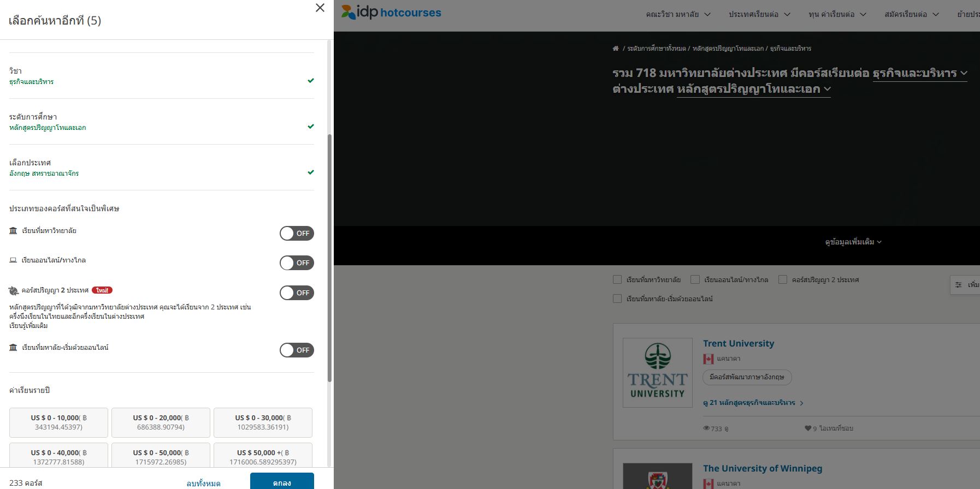Select the US $ 0 - 20,000 fee range
The width and height of the screenshot is (980, 489).
point(161,422)
